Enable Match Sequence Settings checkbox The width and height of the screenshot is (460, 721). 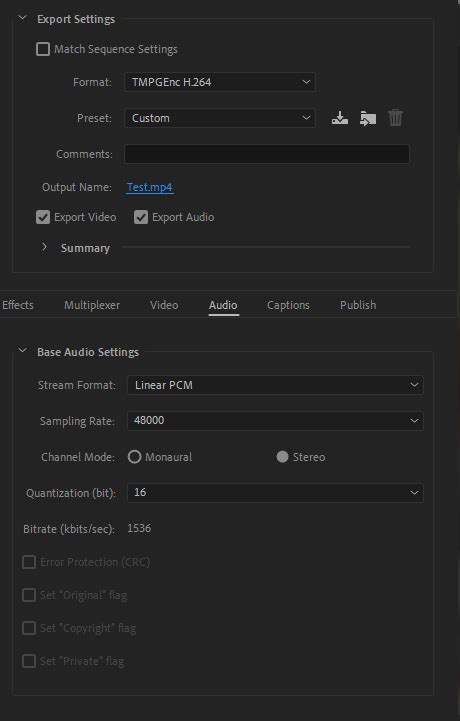click(x=43, y=49)
